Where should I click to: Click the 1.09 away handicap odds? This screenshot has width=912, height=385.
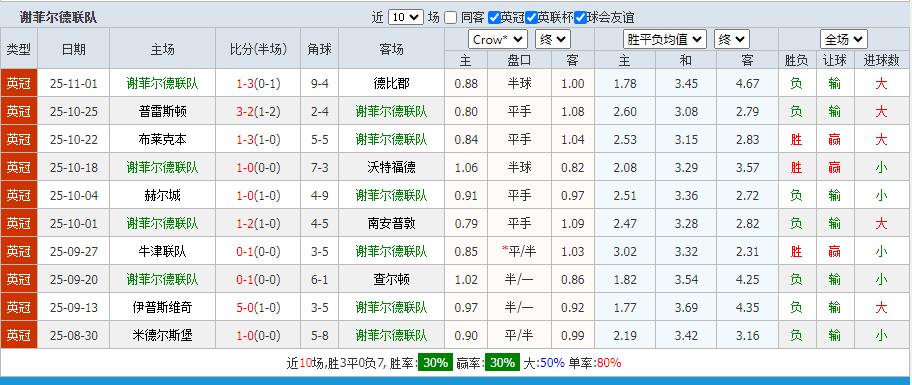click(572, 223)
